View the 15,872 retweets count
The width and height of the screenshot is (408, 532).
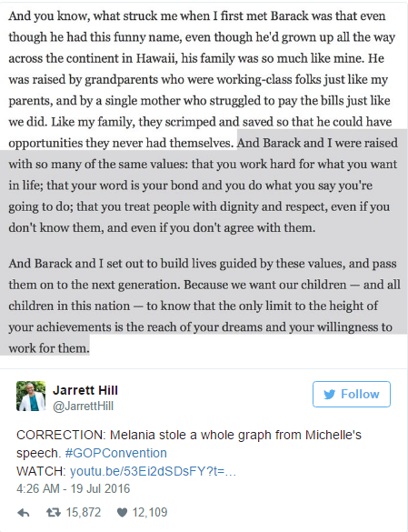84,512
